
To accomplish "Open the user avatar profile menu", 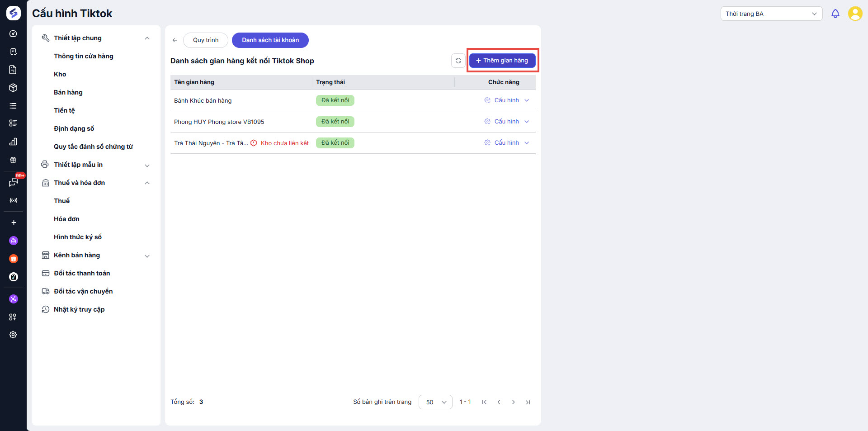I will (x=855, y=14).
